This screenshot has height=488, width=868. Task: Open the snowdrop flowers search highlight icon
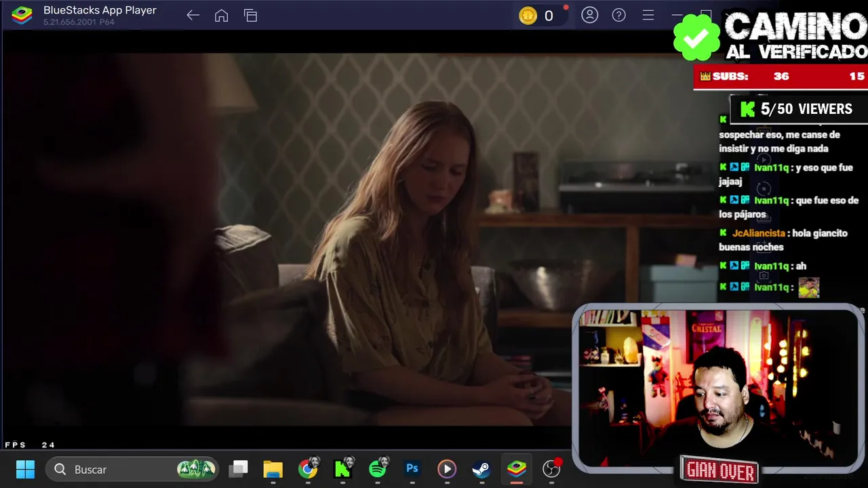(x=196, y=468)
